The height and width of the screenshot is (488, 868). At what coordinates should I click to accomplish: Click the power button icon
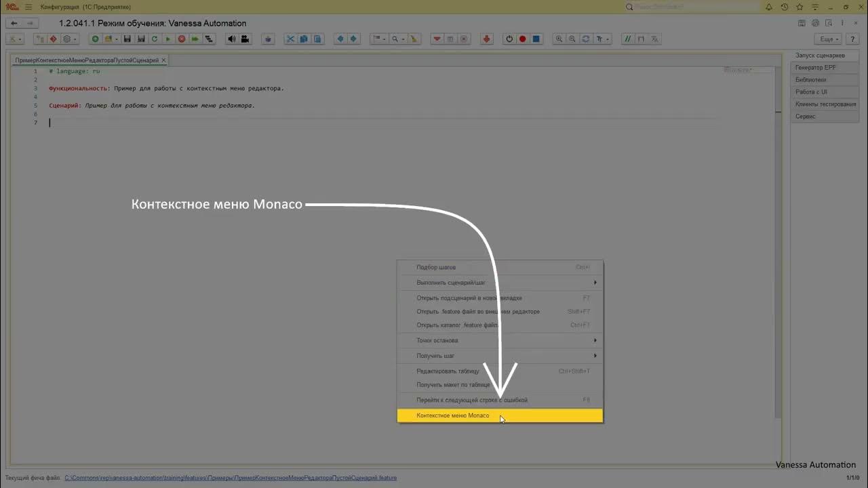(509, 39)
